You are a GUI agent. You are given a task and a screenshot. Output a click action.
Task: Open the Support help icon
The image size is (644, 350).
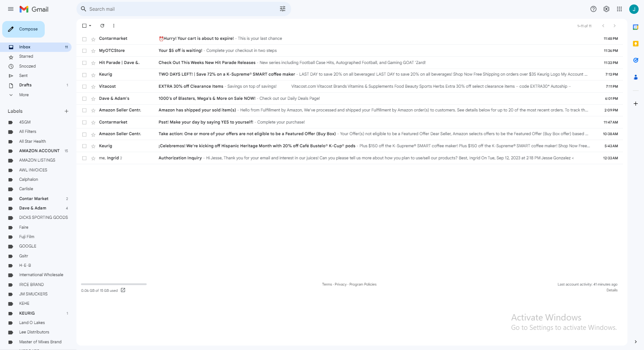pyautogui.click(x=593, y=9)
